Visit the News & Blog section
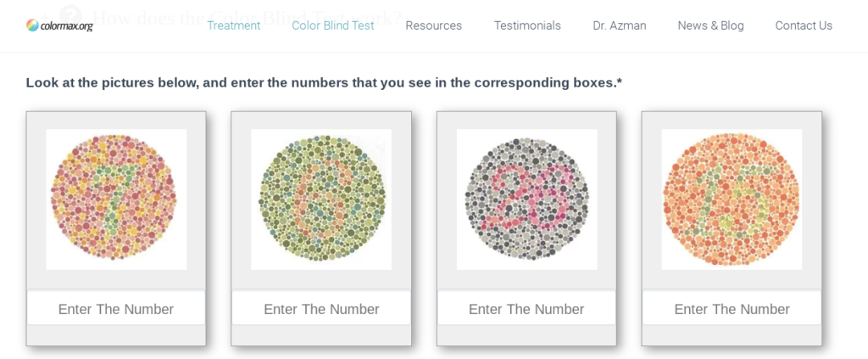Viewport: 868px width, 359px height. click(x=710, y=25)
